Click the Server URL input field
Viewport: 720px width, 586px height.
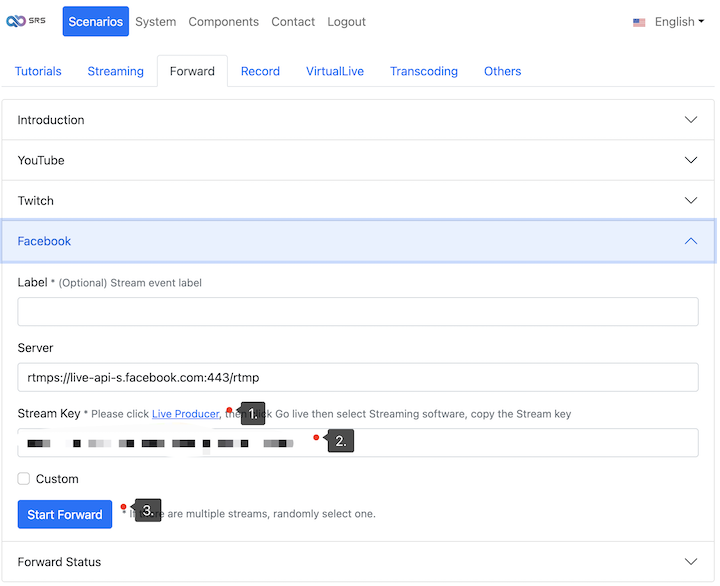(x=358, y=378)
